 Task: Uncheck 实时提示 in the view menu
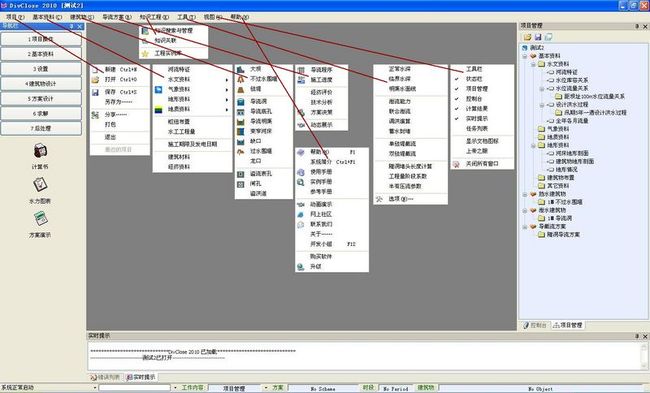tap(457, 119)
